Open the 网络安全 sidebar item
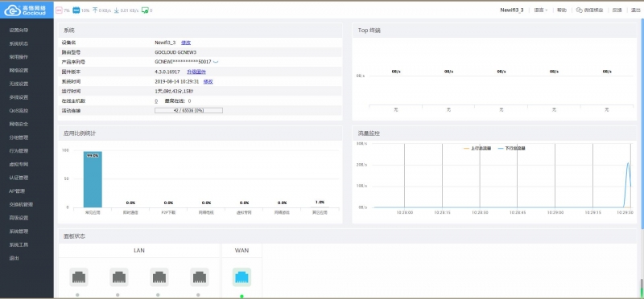This screenshot has width=644, height=299. 19,124
